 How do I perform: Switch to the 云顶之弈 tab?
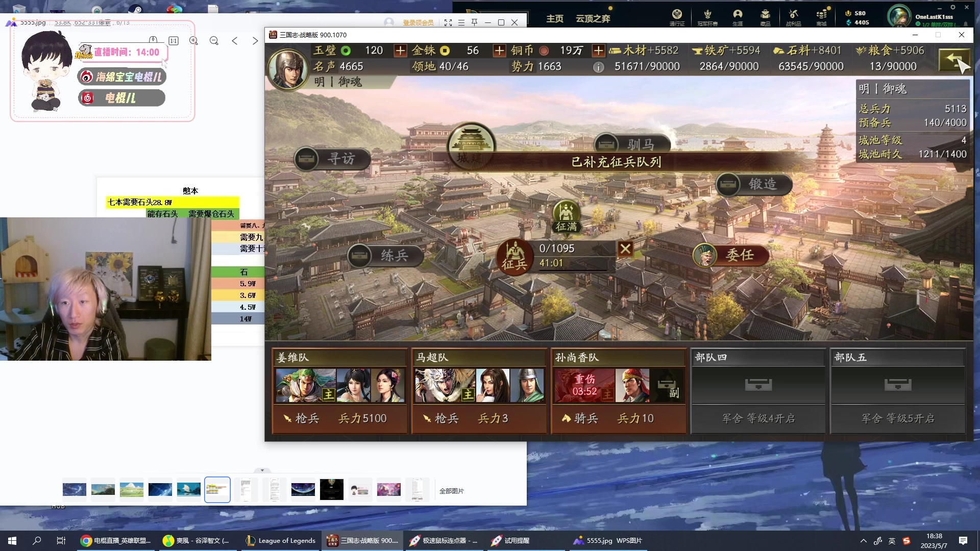click(x=593, y=19)
